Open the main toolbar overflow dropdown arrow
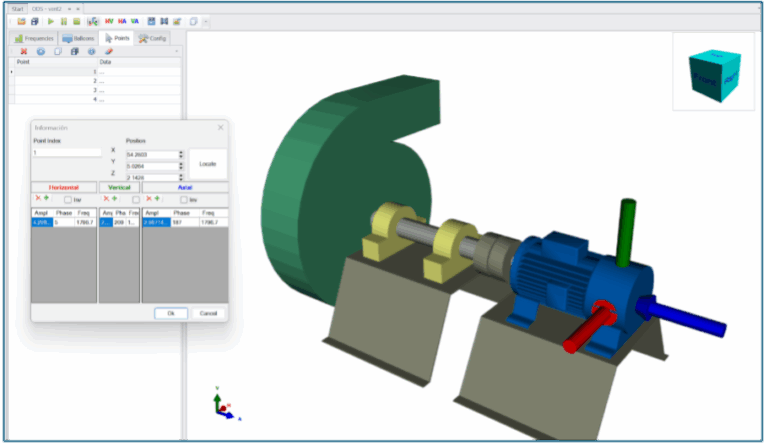 [206, 21]
